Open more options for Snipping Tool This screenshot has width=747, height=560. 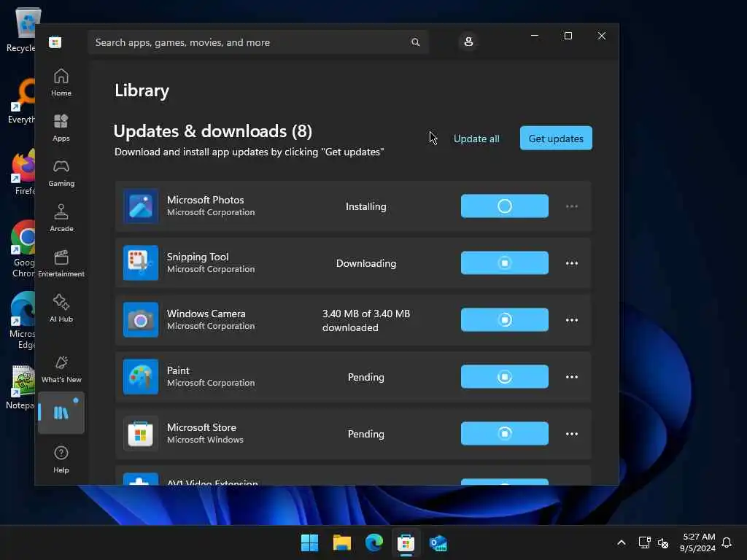572,262
